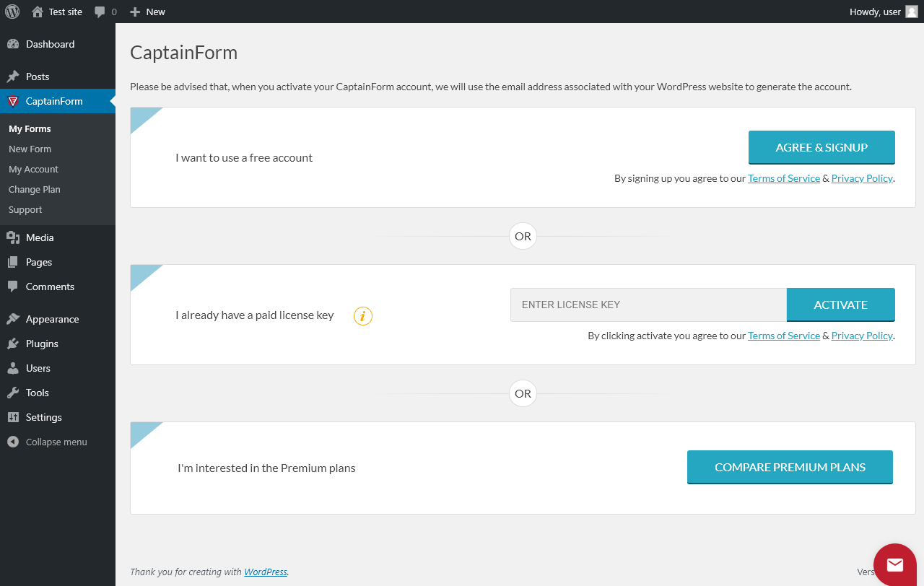Open Support submenu item
Screen dimensions: 924x586
click(x=25, y=209)
